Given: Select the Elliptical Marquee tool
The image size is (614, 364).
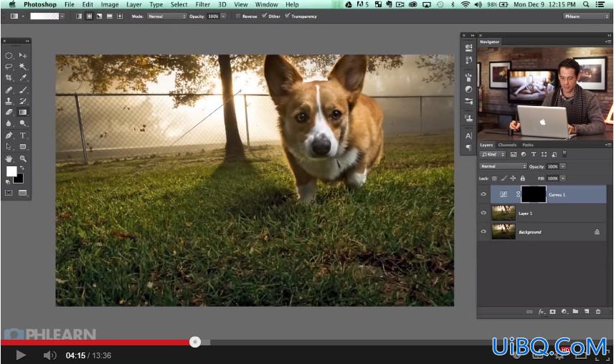Looking at the screenshot, I should (x=9, y=55).
